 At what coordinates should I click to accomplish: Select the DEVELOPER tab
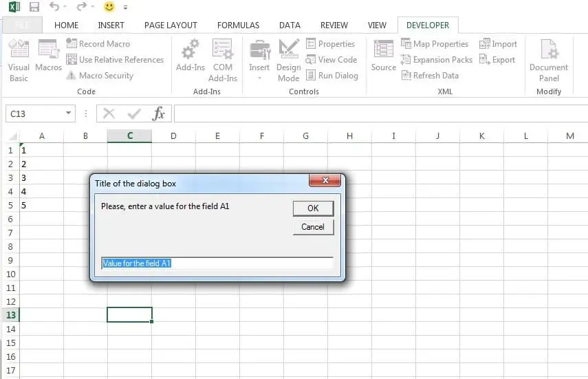(x=428, y=25)
